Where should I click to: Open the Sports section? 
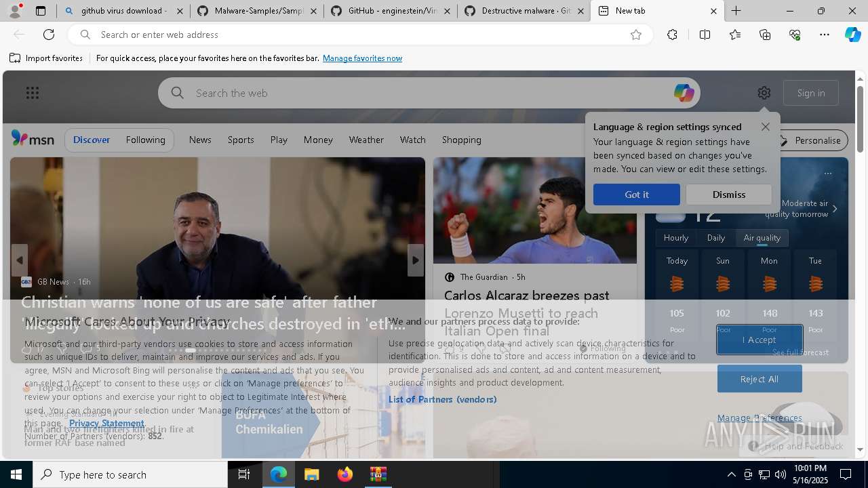[241, 140]
